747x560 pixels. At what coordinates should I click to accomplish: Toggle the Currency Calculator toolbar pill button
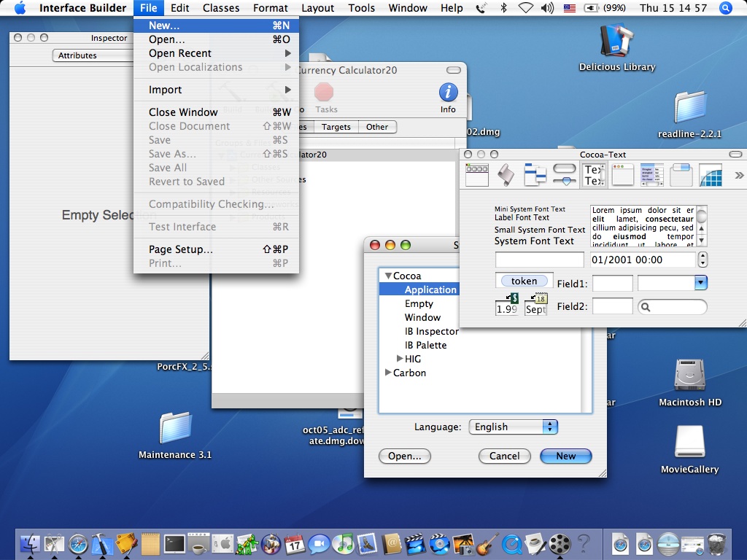(454, 70)
